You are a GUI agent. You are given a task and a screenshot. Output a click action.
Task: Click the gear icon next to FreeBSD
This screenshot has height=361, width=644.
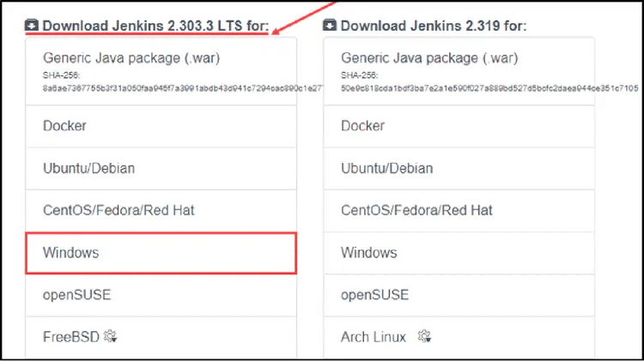coord(110,337)
